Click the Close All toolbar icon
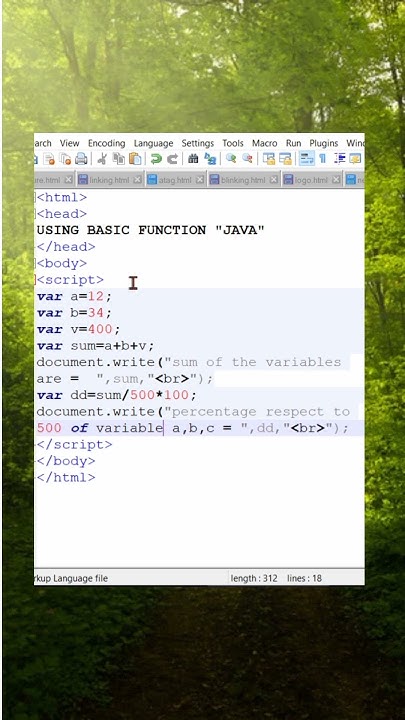Screen dimensions: 405x720 point(65,159)
